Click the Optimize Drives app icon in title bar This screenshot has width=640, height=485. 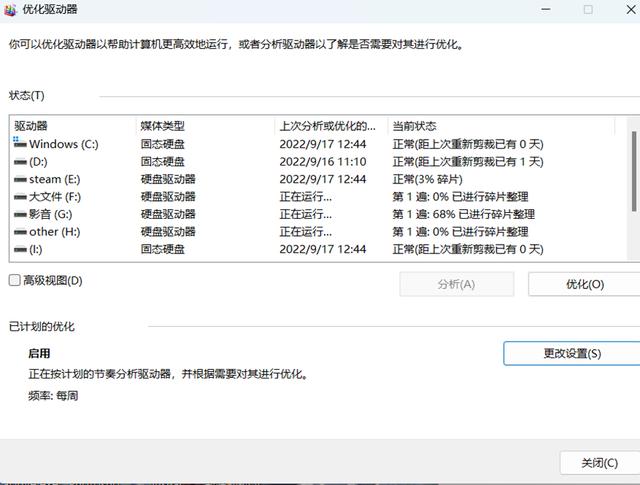pos(10,9)
